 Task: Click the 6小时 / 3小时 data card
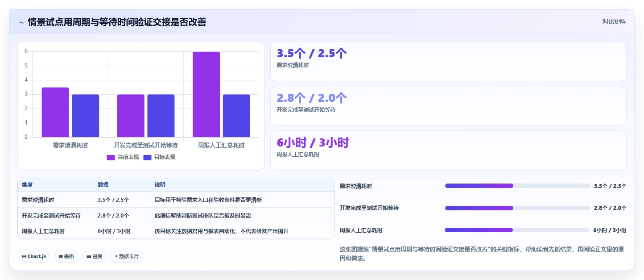448,150
